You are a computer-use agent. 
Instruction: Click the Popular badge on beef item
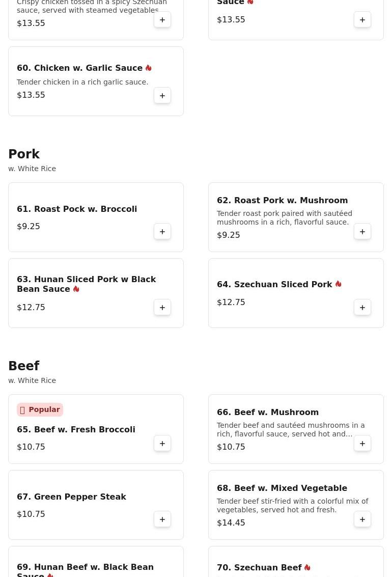pos(40,410)
